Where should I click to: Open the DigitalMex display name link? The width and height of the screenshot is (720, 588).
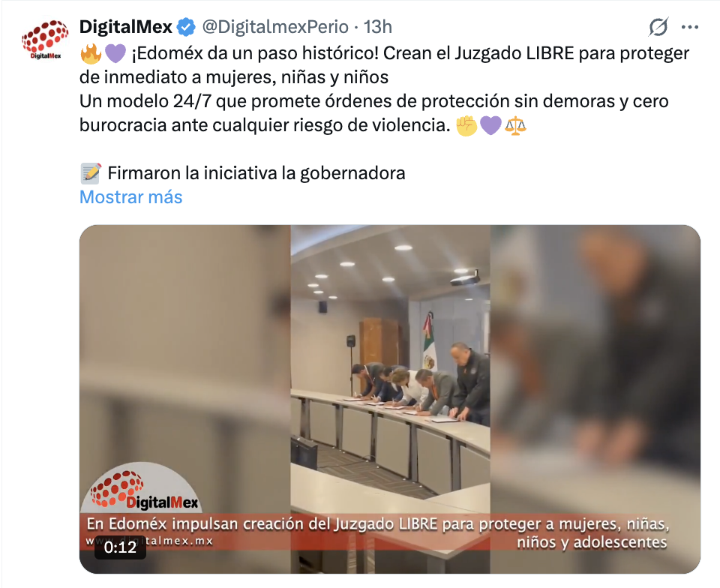pos(126,27)
